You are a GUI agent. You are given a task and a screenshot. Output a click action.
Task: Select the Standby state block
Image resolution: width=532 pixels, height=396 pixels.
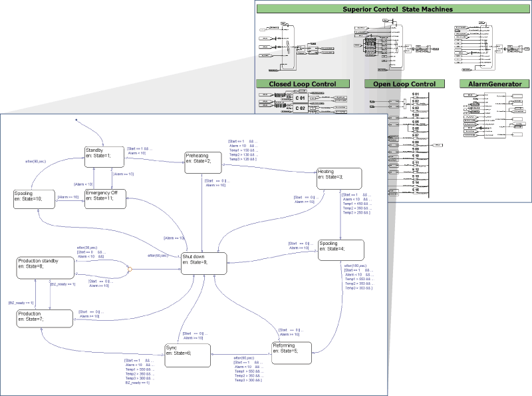[104, 157]
